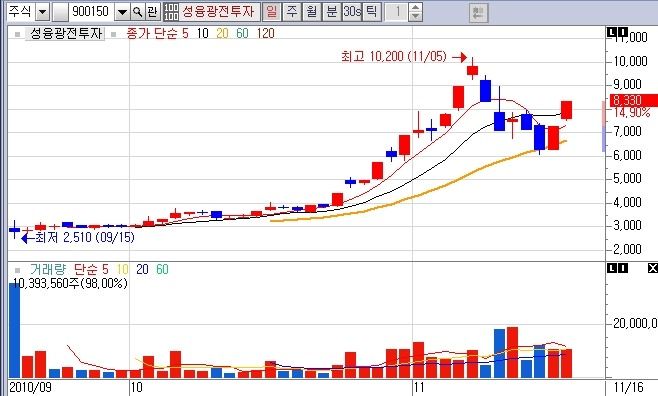Click the 10,000 price axis label

point(630,61)
